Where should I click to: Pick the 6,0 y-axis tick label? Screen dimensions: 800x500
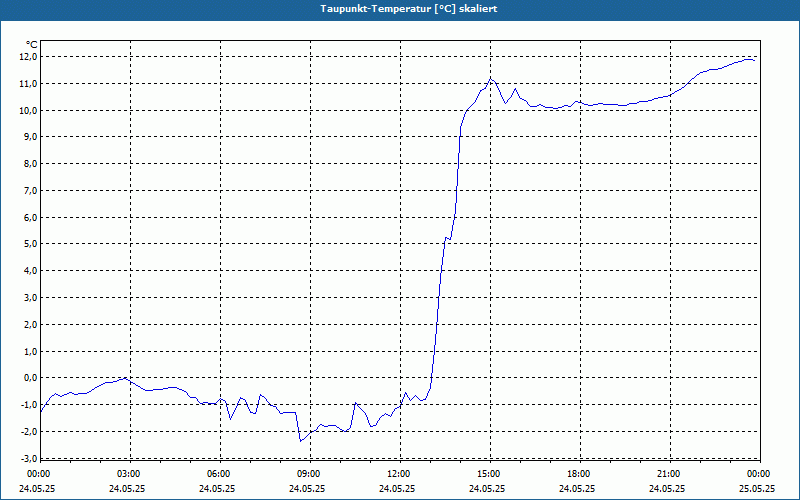(31, 217)
